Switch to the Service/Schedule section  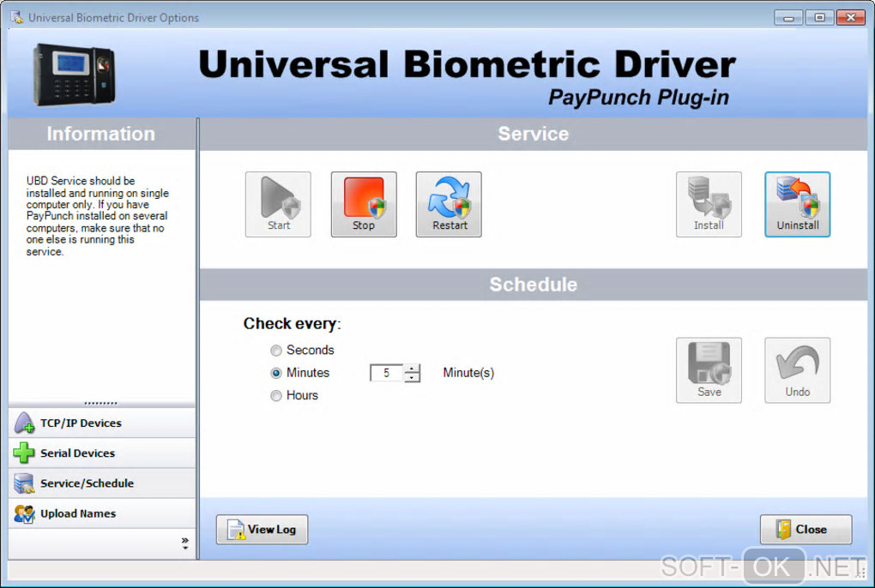[102, 483]
